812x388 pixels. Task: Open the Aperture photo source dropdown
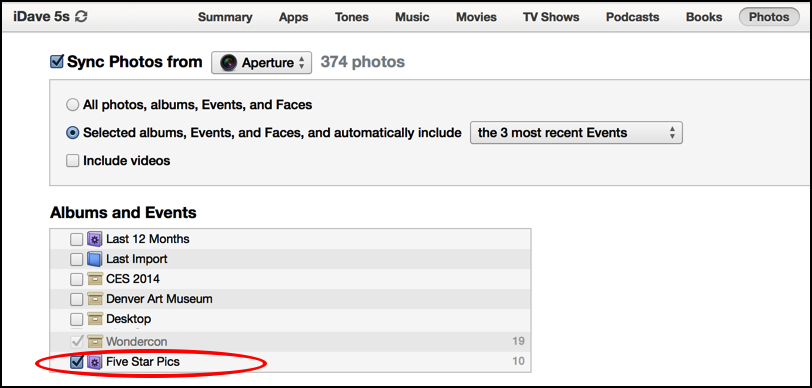click(262, 63)
